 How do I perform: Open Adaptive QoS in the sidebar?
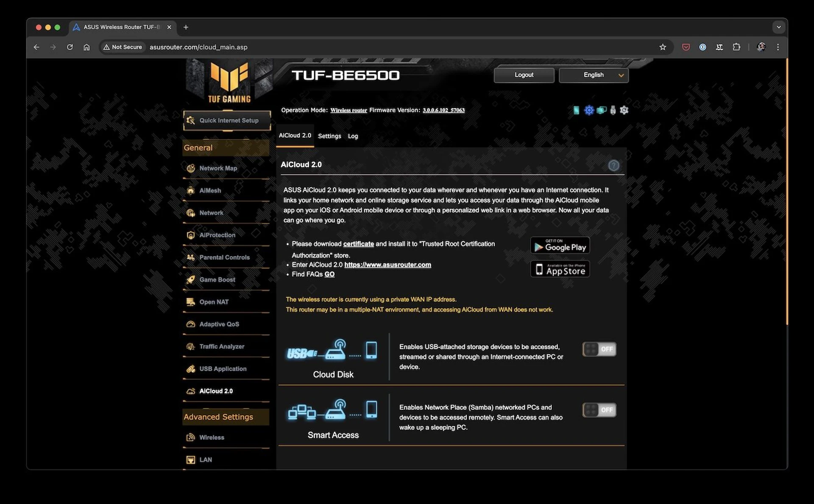pyautogui.click(x=226, y=324)
